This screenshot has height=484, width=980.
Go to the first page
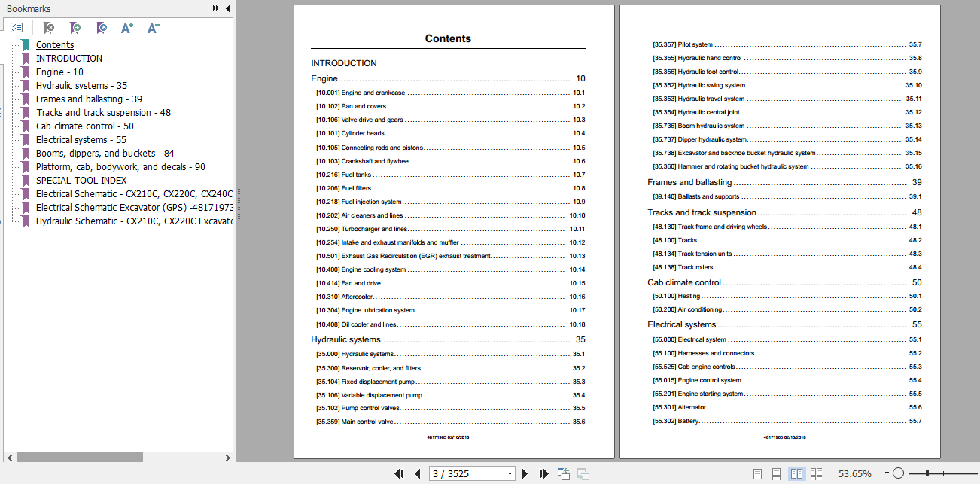click(x=400, y=473)
